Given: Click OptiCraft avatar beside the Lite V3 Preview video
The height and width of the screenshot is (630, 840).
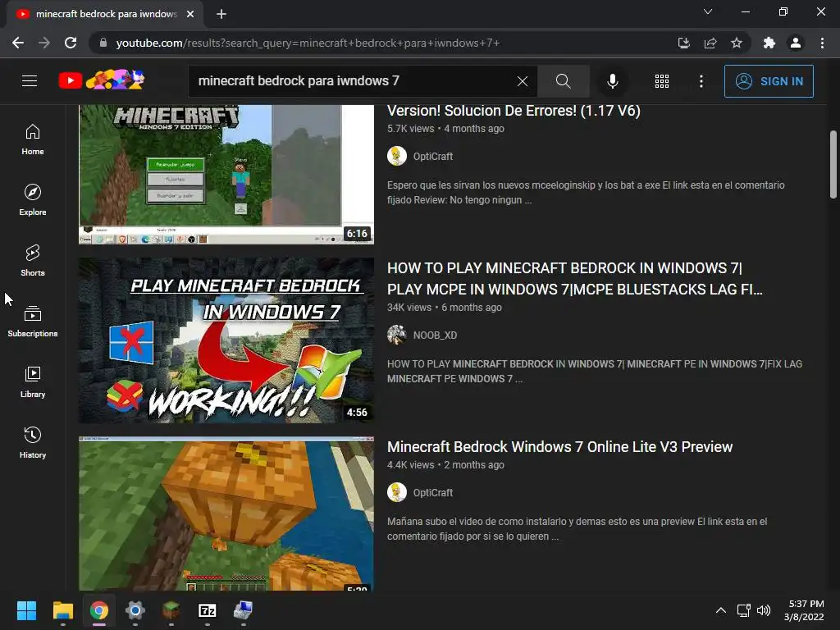Looking at the screenshot, I should (x=397, y=492).
